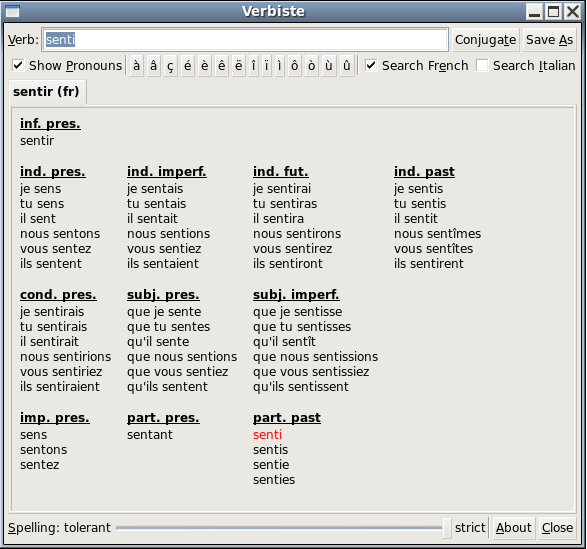The image size is (587, 549).
Task: Insert the è grave character
Action: coord(205,66)
